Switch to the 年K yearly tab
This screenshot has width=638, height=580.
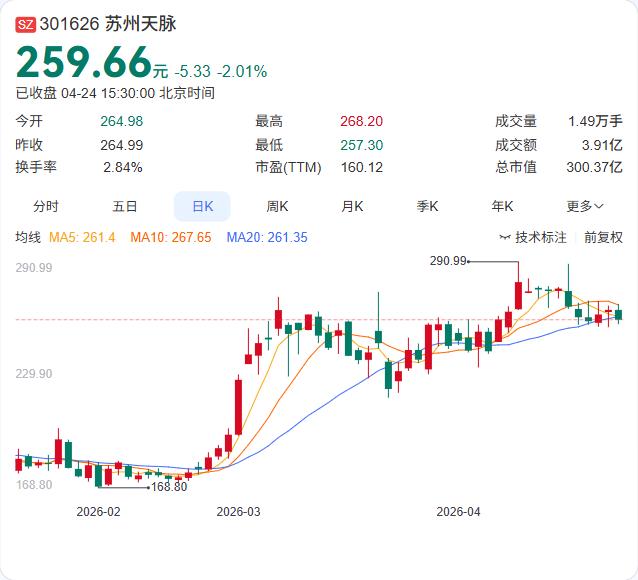tap(502, 206)
